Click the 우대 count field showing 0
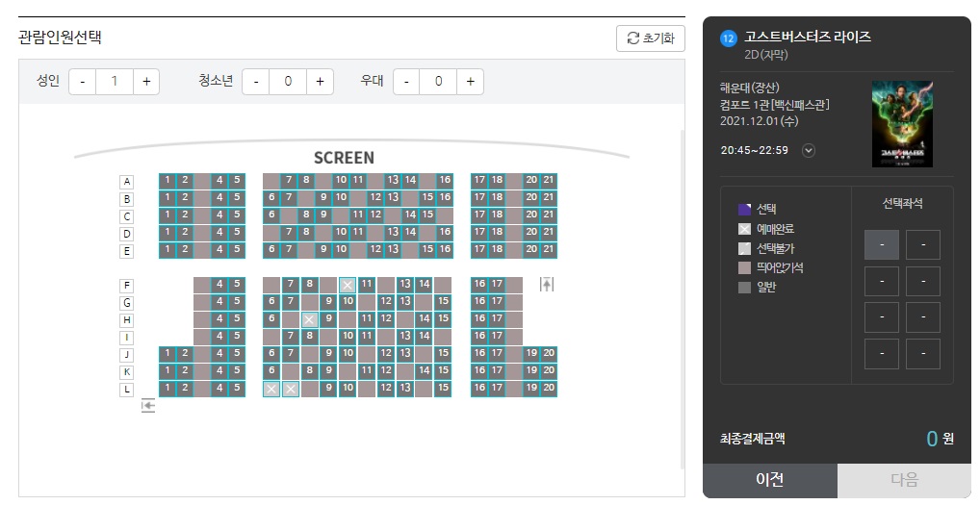The image size is (980, 505). (x=439, y=82)
